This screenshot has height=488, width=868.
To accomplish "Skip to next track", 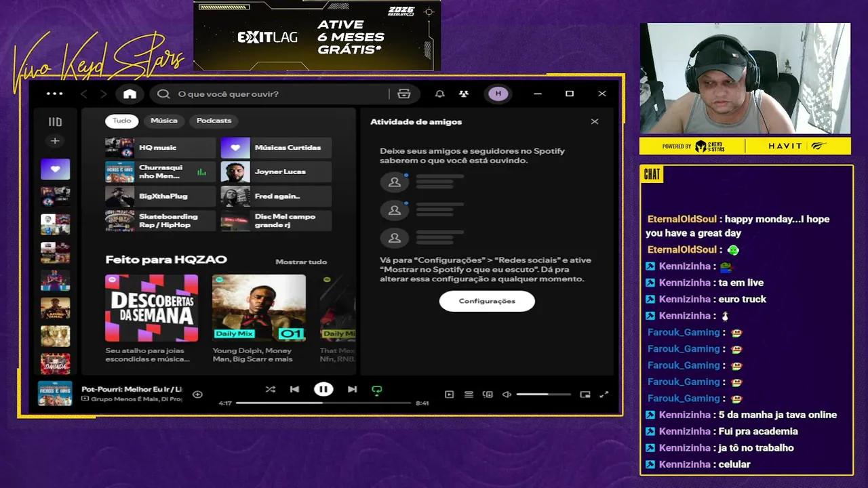I will pyautogui.click(x=352, y=389).
